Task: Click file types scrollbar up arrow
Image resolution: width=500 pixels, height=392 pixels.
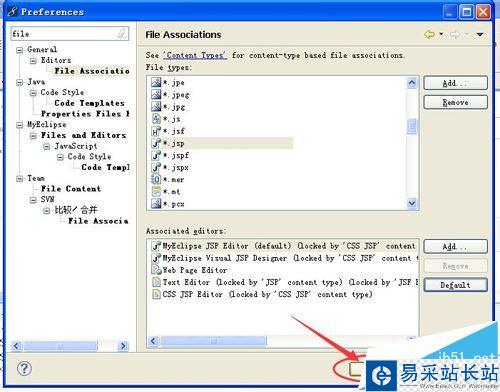Action: coord(412,82)
